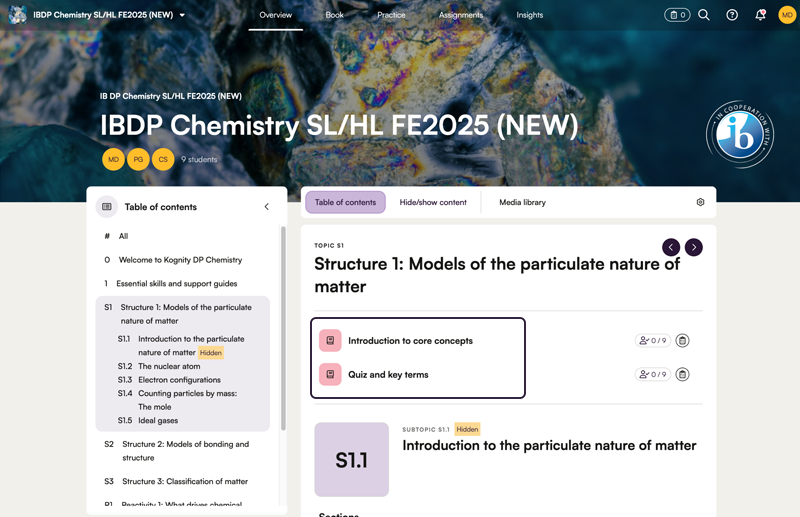Click the class logo icon top left
This screenshot has height=517, width=800.
click(x=18, y=15)
